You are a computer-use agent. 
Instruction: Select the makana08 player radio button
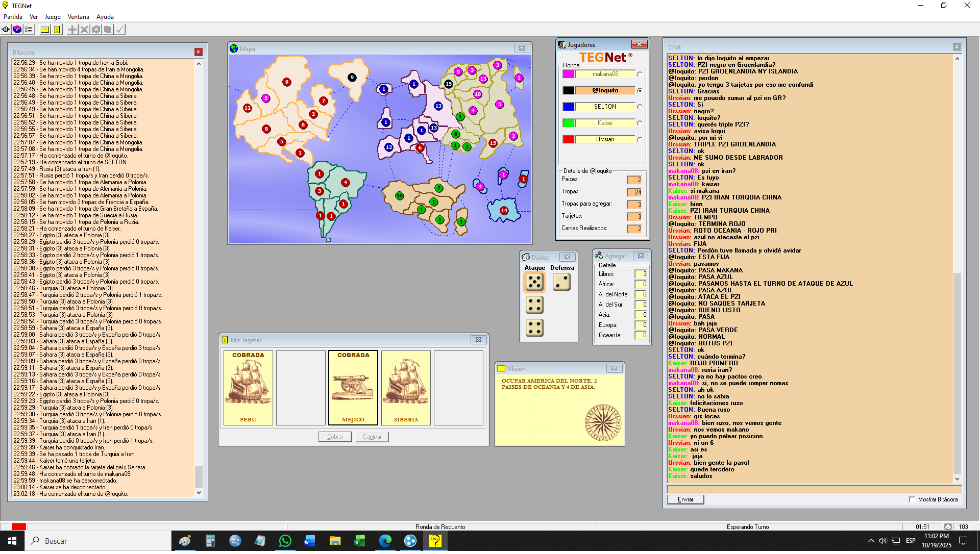[640, 74]
